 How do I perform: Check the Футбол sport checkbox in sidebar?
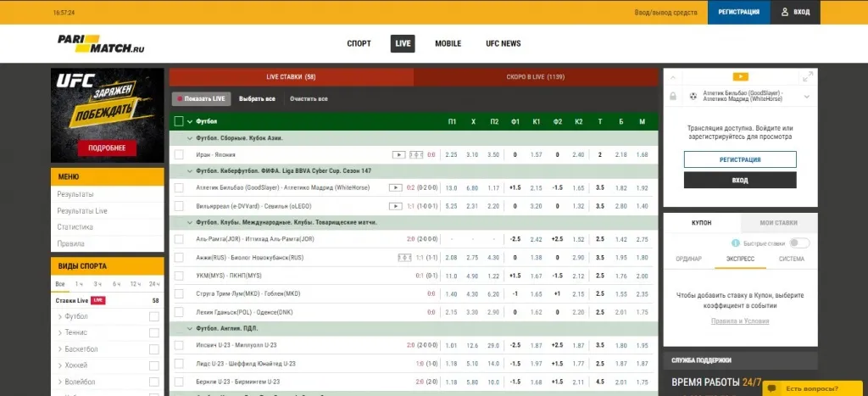tap(154, 317)
